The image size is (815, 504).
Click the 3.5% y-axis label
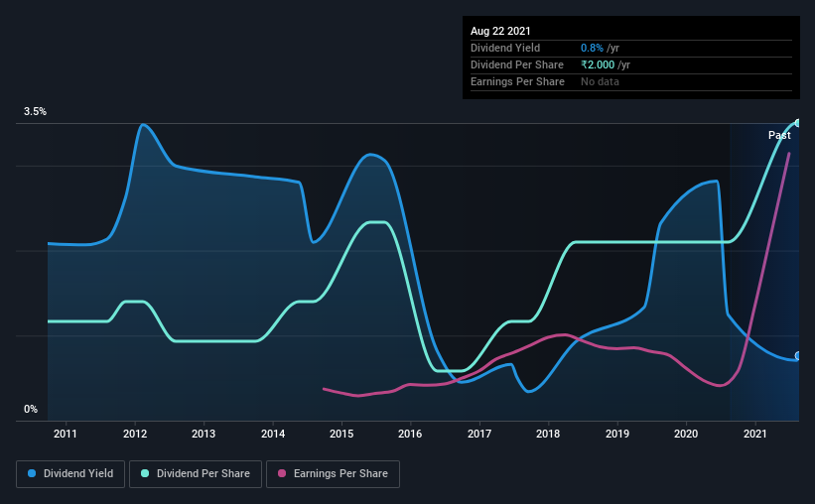(x=35, y=112)
